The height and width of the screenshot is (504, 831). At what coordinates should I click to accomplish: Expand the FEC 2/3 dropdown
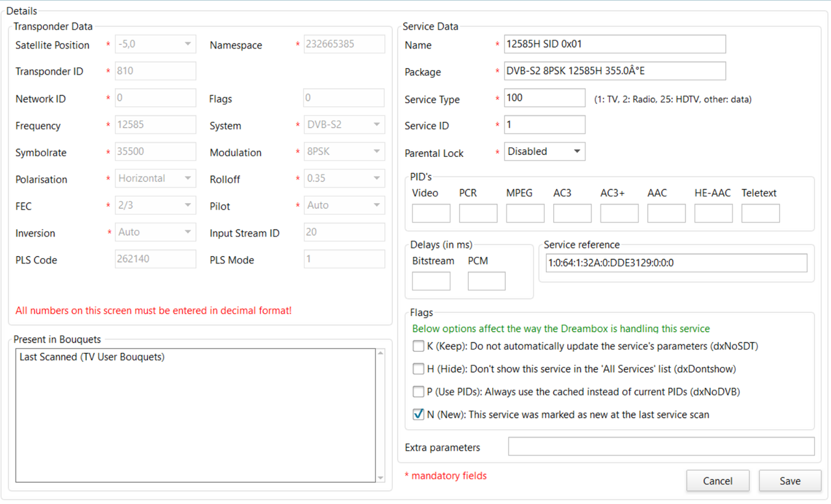[155, 206]
